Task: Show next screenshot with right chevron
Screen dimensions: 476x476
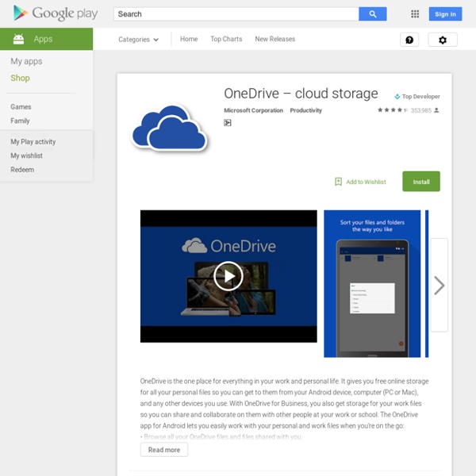Action: click(x=439, y=286)
